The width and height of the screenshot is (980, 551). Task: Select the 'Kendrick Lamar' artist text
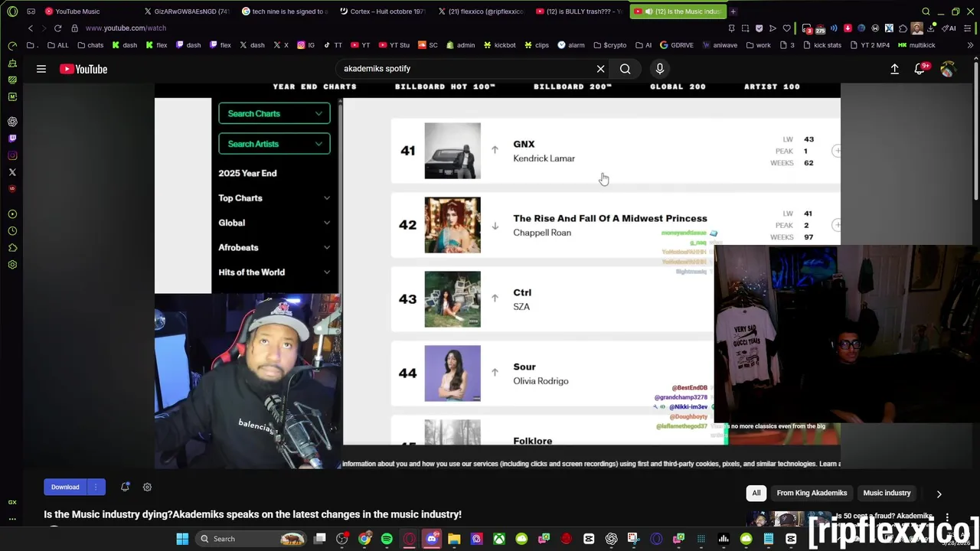click(544, 158)
